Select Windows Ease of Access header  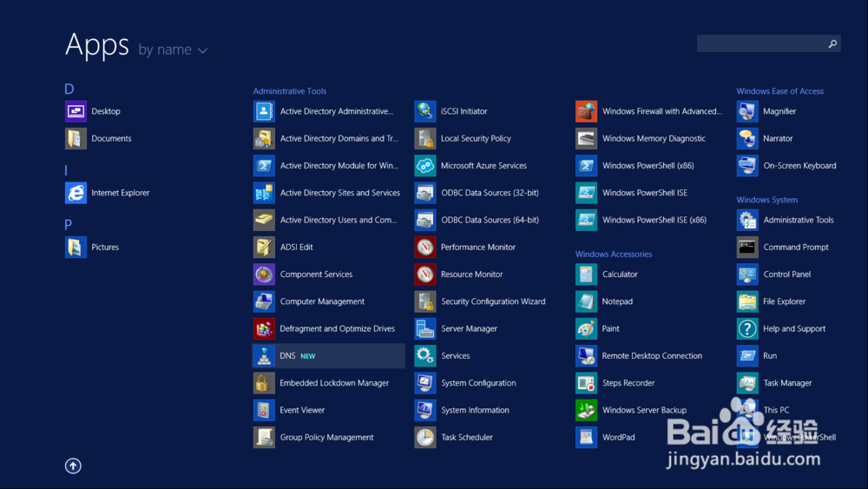click(780, 91)
